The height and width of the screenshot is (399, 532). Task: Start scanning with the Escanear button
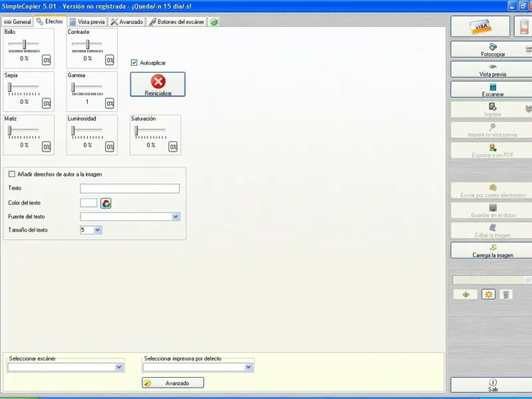[493, 90]
